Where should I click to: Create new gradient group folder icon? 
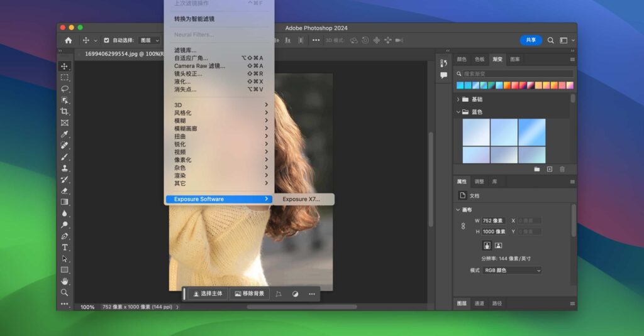coord(537,169)
